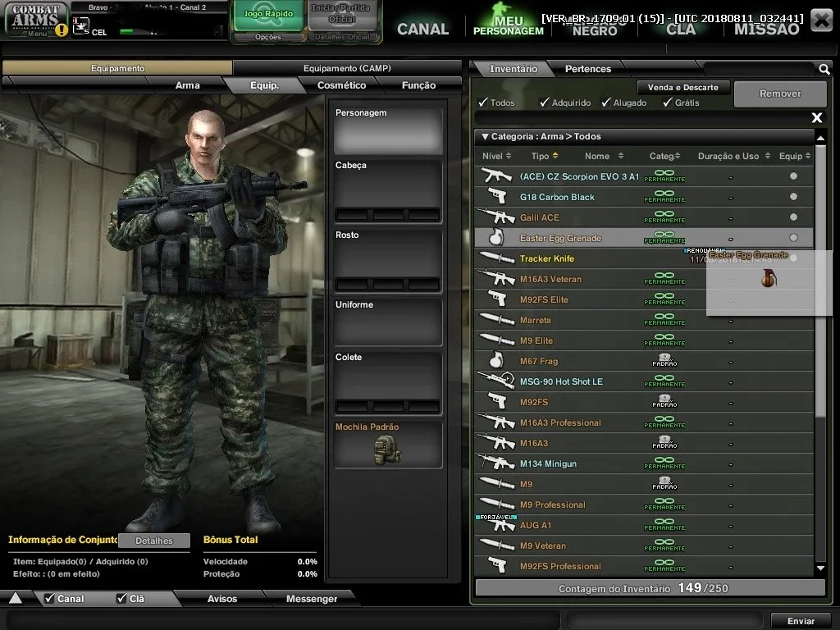Click the inventory scrollbar thumb
Viewport: 840px width, 630px height.
pyautogui.click(x=820, y=281)
